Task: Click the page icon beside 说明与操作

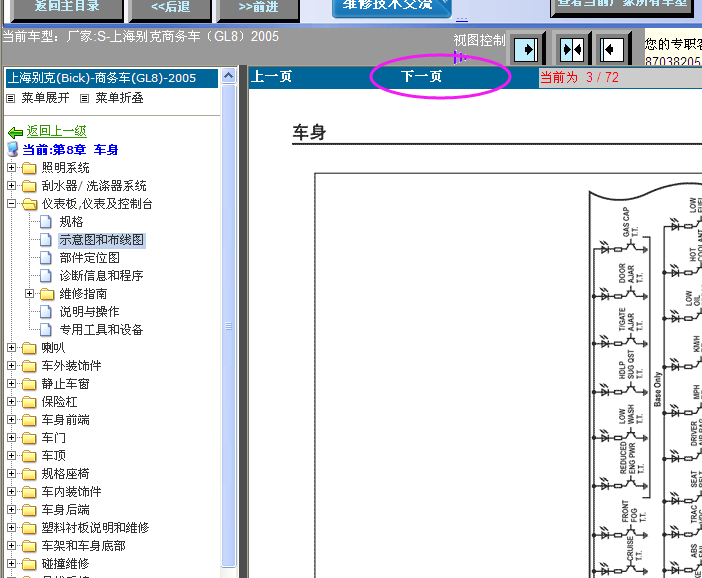Action: tap(46, 312)
